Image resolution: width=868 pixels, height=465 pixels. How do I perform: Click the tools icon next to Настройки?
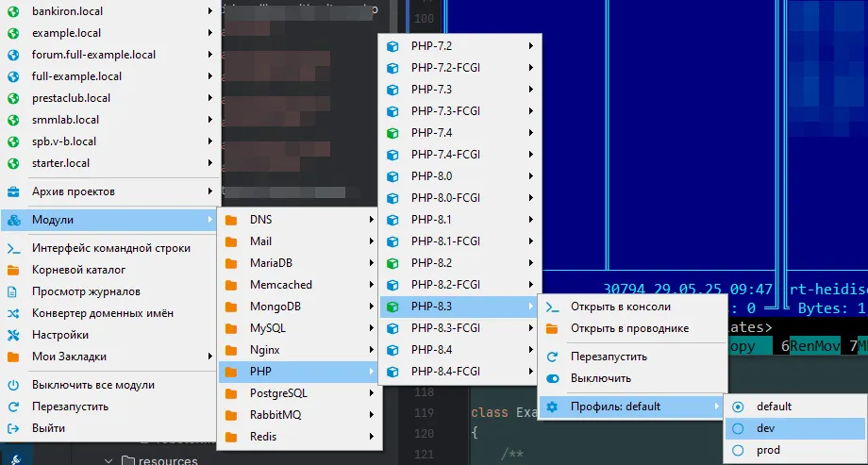13,335
